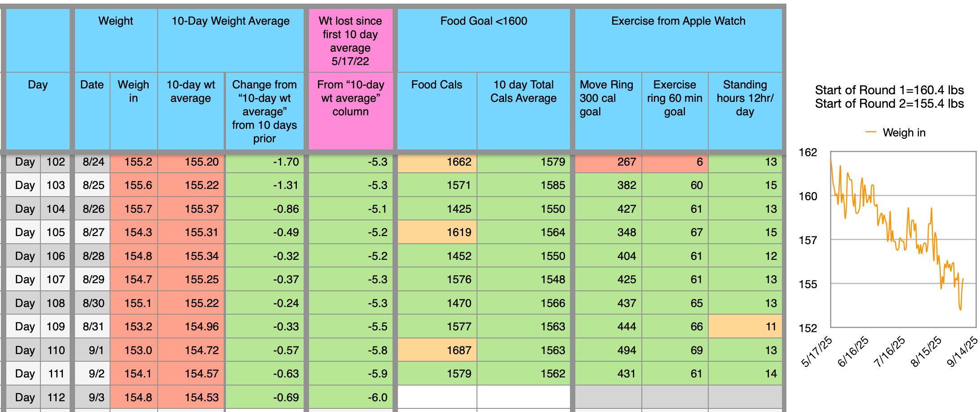Click the Move Ring value 267
This screenshot has width=980, height=412.
608,162
